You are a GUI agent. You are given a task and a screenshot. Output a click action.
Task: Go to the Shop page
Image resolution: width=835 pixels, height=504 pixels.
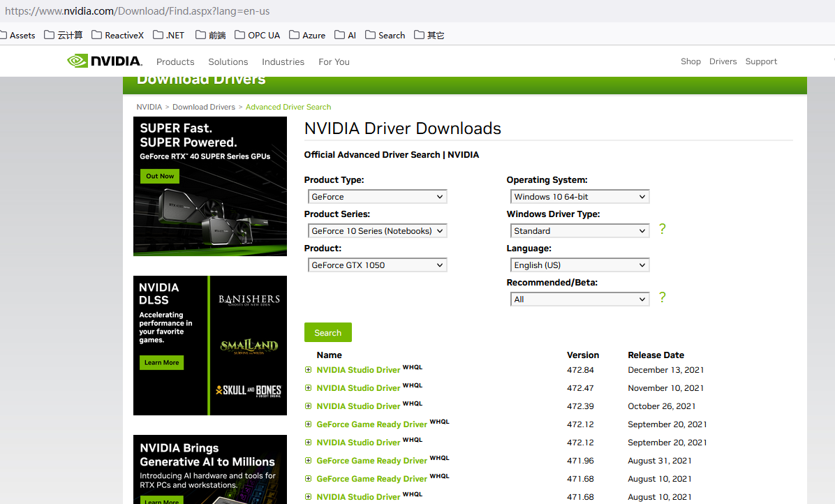[x=690, y=61]
